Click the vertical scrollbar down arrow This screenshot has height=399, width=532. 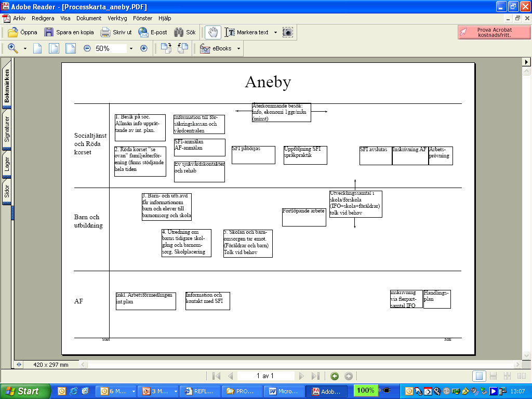tap(526, 355)
